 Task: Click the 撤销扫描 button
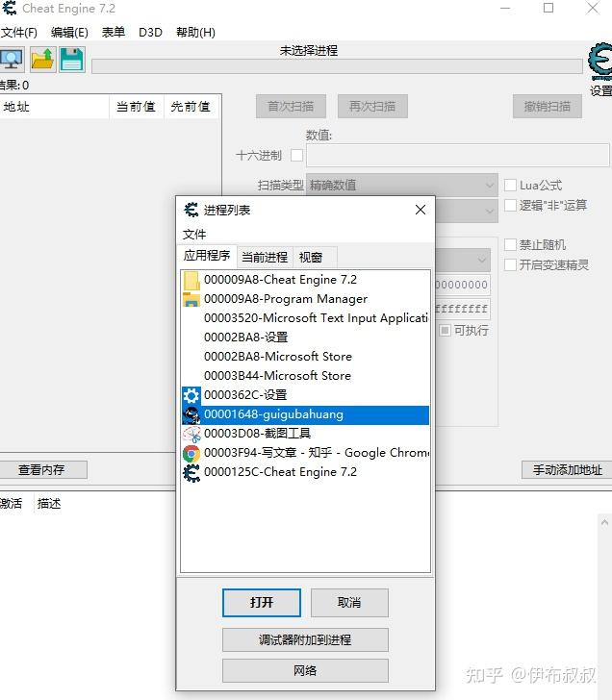(548, 106)
